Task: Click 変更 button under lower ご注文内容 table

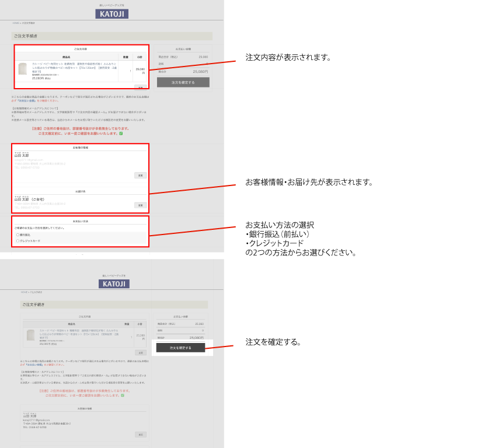Action: [x=140, y=352]
